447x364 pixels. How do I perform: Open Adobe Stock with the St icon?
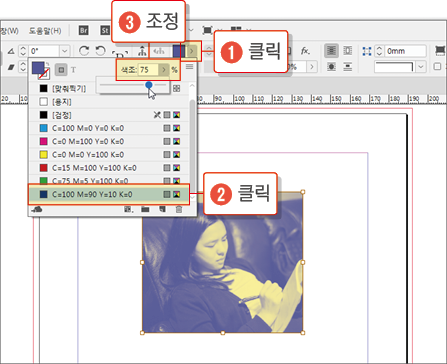[105, 31]
